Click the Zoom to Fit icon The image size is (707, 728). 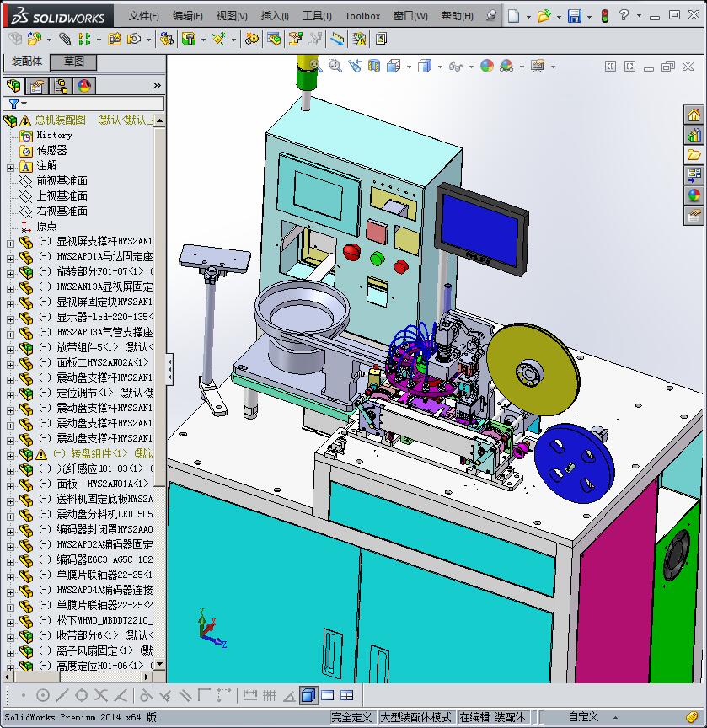(x=316, y=66)
